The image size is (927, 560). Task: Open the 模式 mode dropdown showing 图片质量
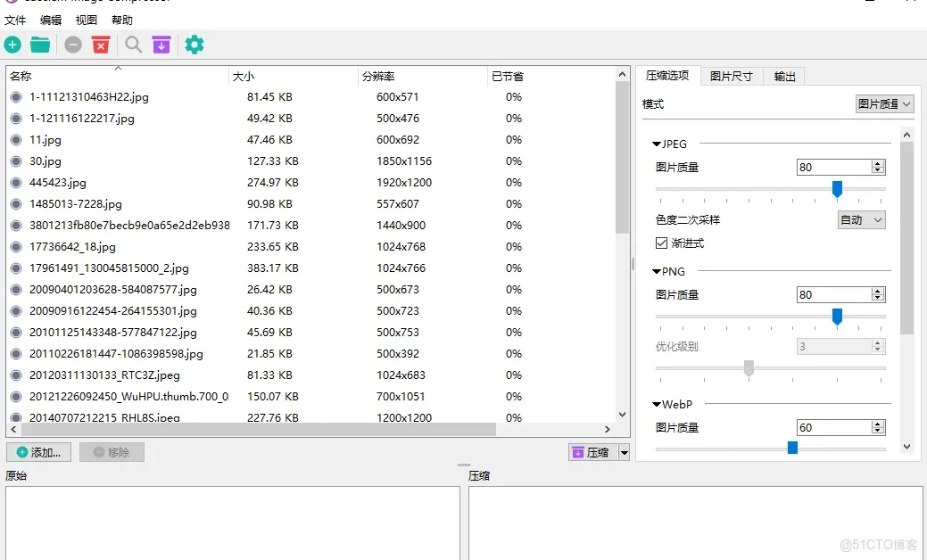point(883,103)
